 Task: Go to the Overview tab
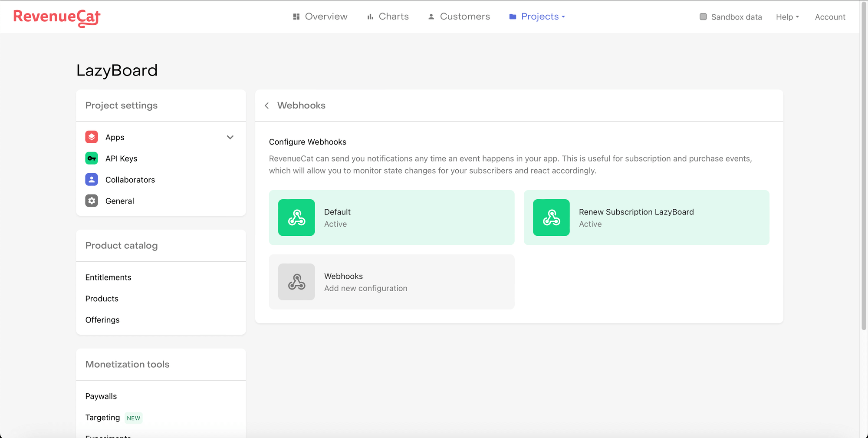pos(320,16)
